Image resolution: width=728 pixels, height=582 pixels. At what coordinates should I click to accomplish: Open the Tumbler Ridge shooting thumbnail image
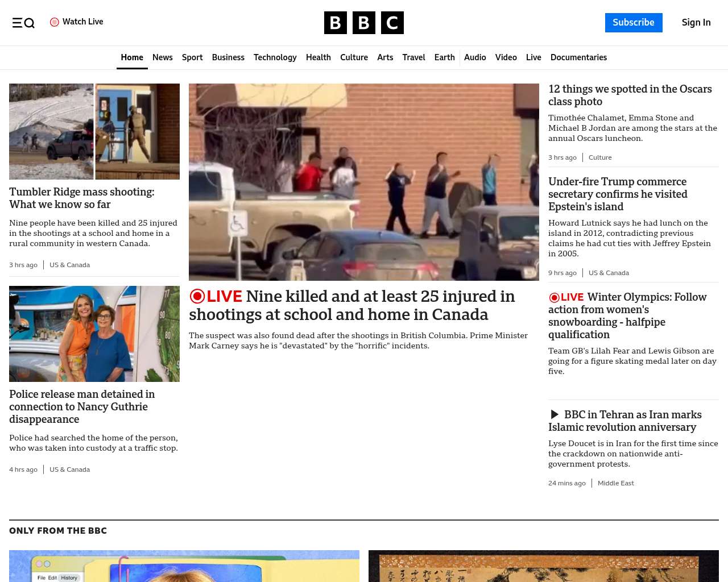[94, 131]
